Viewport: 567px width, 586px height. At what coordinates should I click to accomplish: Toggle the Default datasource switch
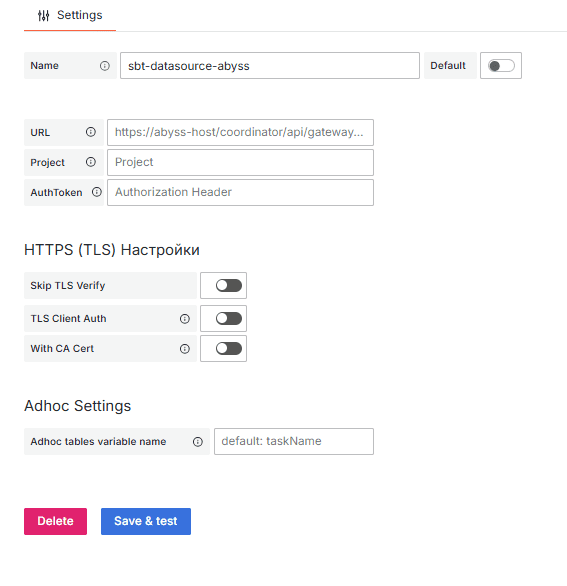[501, 66]
